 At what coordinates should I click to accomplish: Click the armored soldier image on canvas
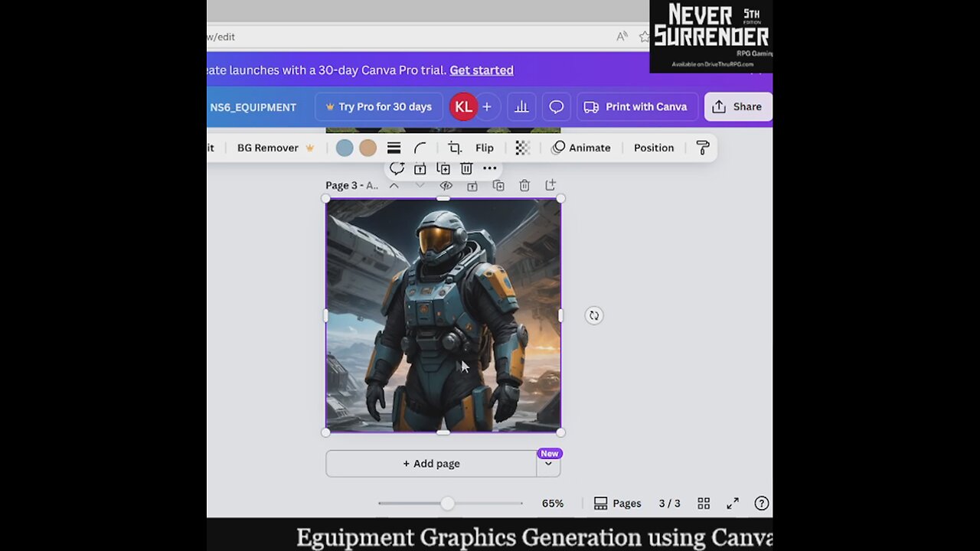tap(443, 315)
